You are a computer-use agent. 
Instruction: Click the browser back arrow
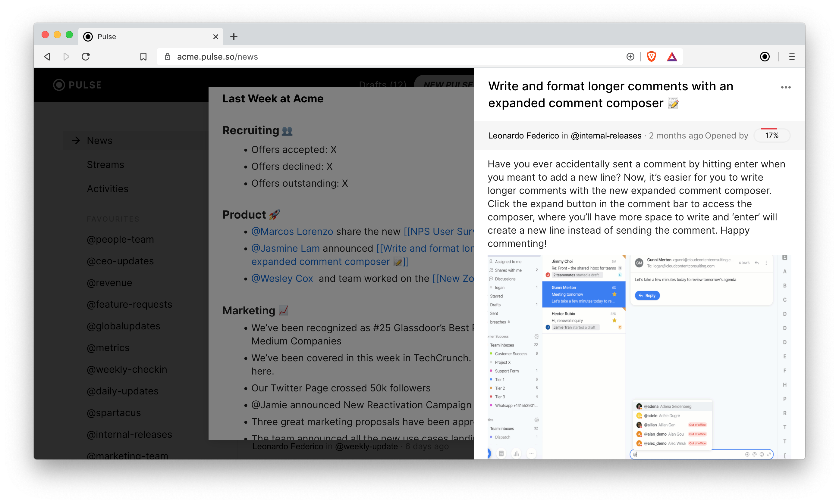[48, 57]
